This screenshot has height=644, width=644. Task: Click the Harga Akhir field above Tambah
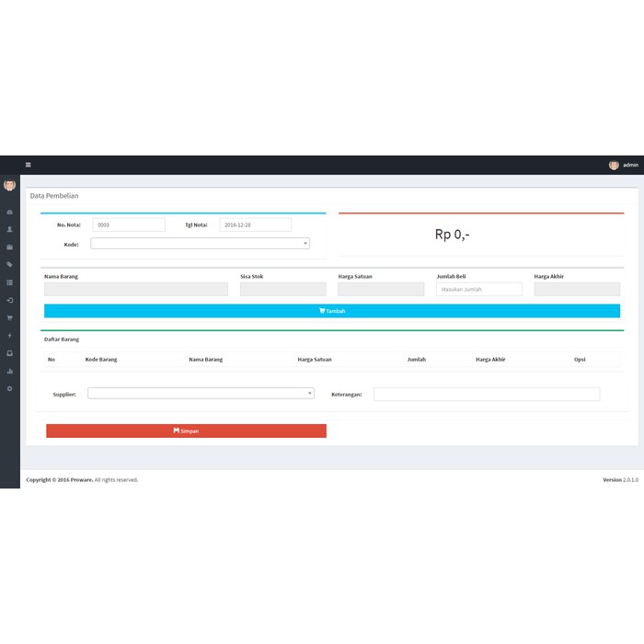coord(577,289)
